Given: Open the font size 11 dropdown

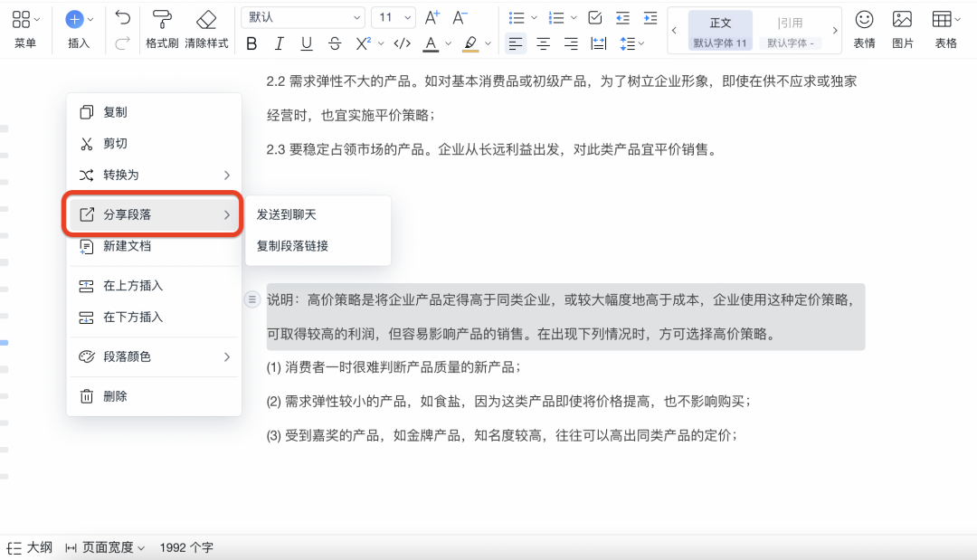Looking at the screenshot, I should pyautogui.click(x=394, y=17).
